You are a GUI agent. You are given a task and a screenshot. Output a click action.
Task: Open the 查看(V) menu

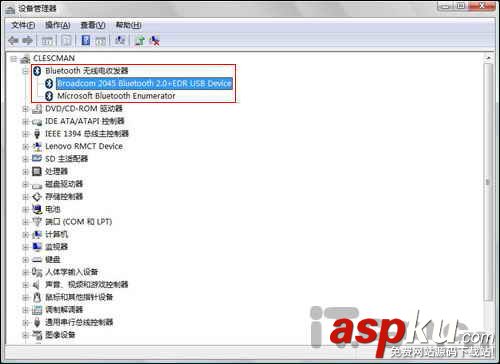(x=93, y=25)
